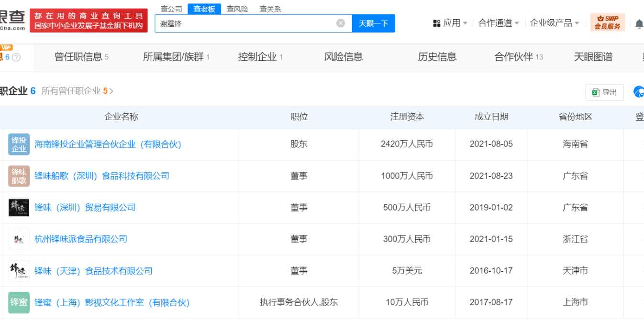Click the Excel icon on the export button
This screenshot has width=644, height=322.
pos(596,92)
